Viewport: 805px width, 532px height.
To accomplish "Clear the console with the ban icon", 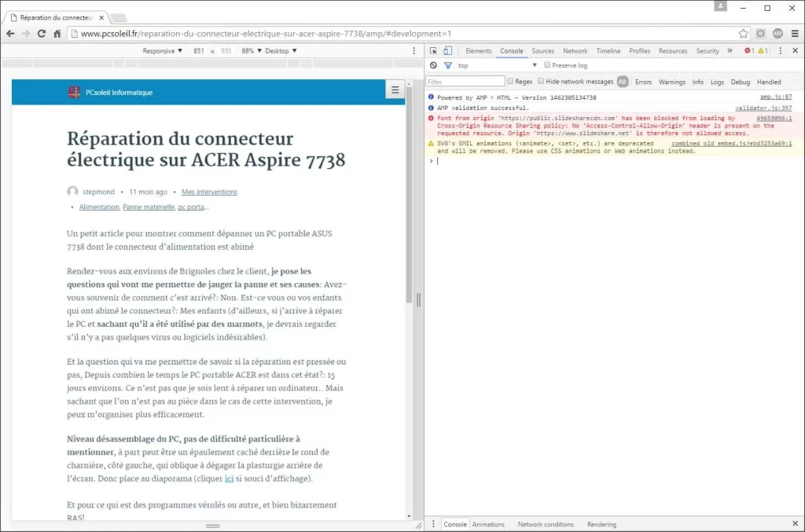I will (x=433, y=66).
